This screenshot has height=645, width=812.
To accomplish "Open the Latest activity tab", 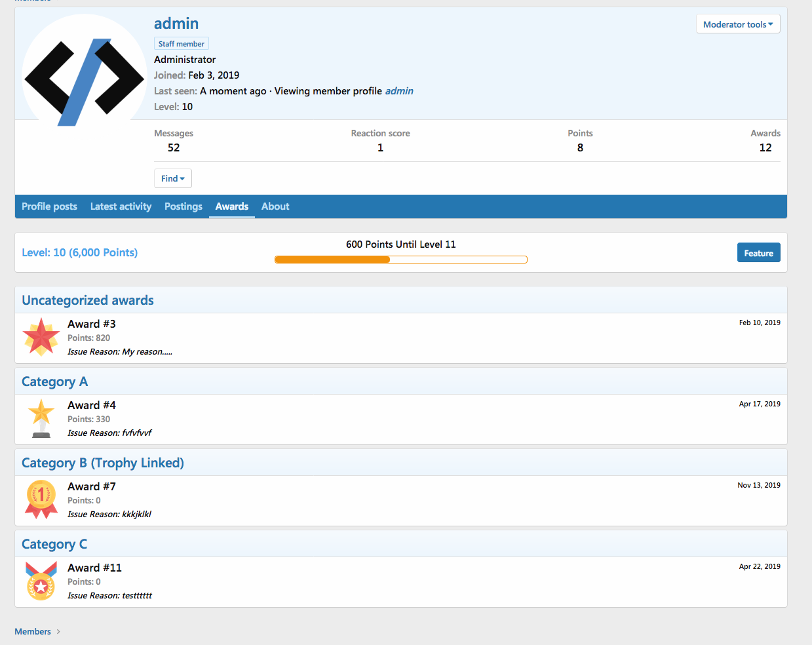I will (x=121, y=206).
